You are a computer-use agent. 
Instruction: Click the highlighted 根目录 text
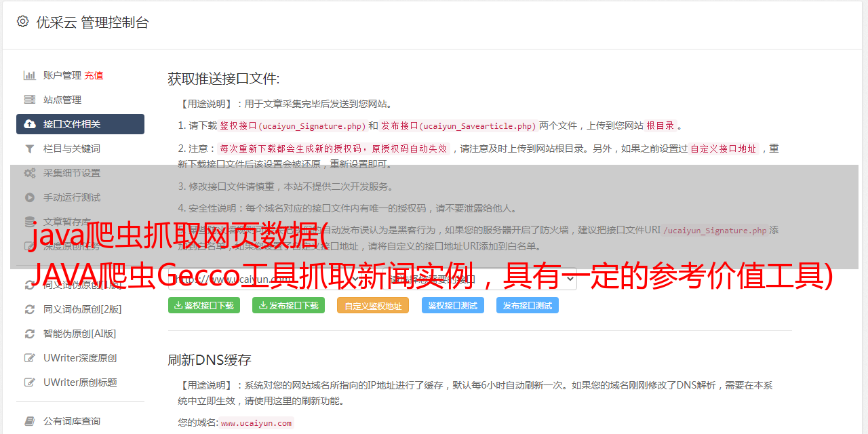tap(660, 125)
